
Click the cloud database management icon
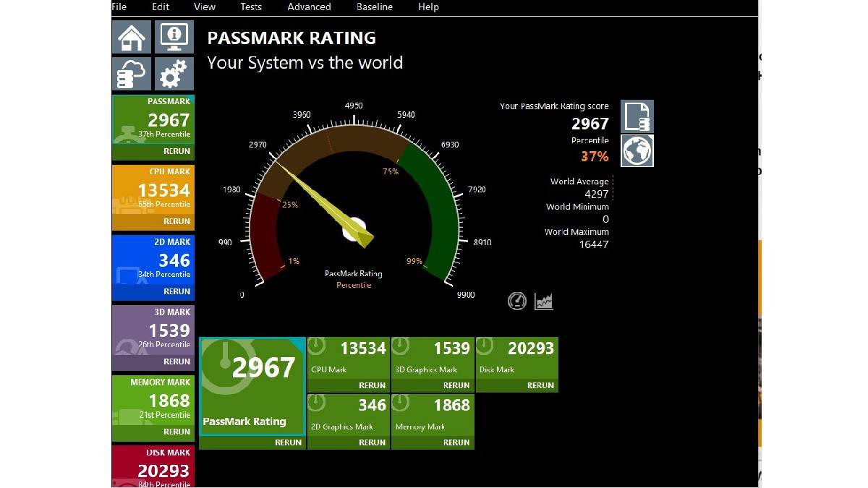(131, 73)
